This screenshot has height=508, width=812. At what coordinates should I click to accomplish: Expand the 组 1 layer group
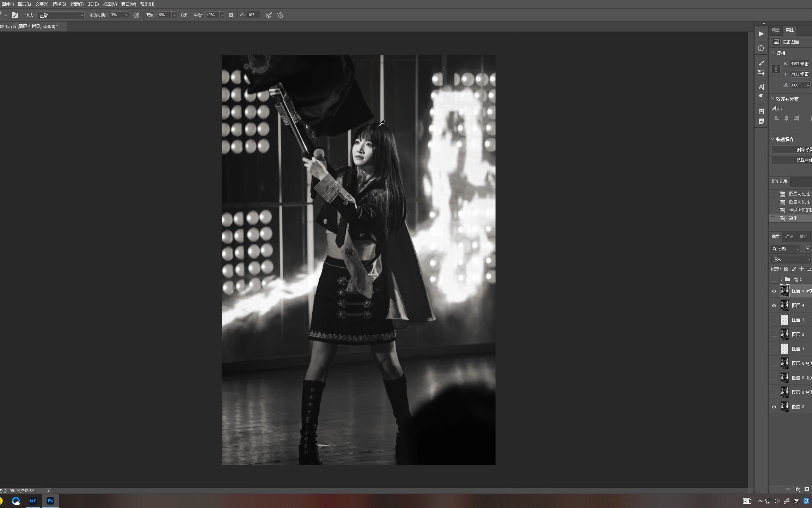point(782,279)
